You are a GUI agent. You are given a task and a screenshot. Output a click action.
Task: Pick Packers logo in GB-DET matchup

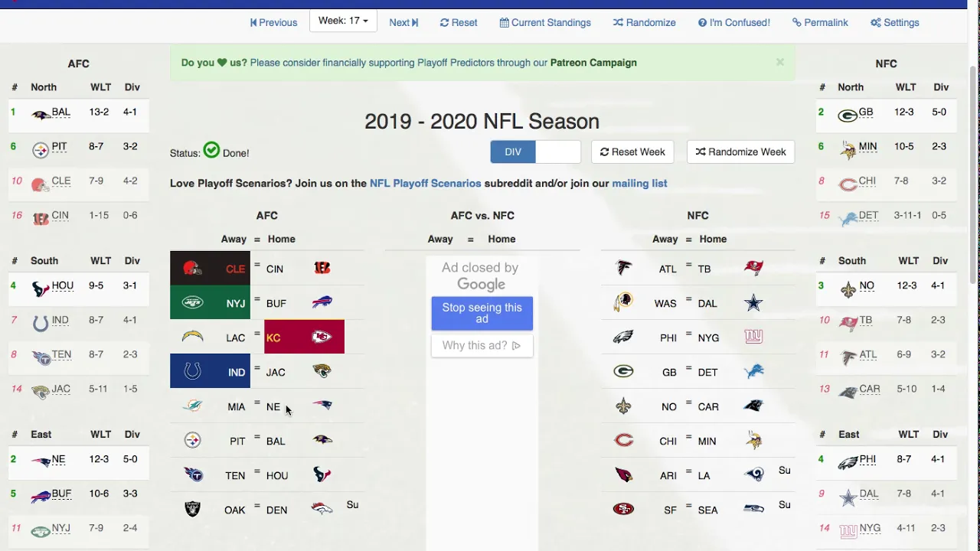click(x=624, y=371)
